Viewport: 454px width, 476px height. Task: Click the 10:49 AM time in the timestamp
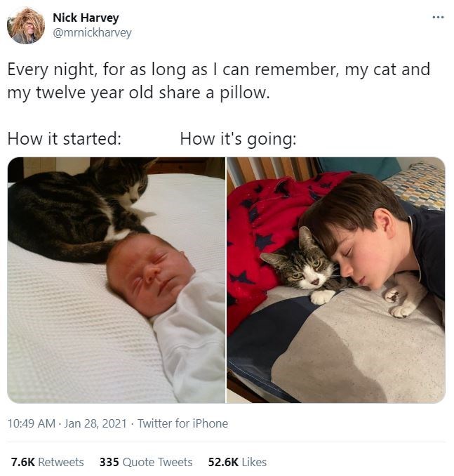coord(31,423)
